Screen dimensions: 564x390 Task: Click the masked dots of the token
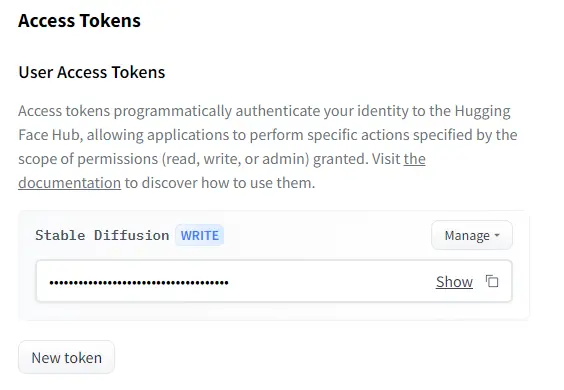(139, 282)
